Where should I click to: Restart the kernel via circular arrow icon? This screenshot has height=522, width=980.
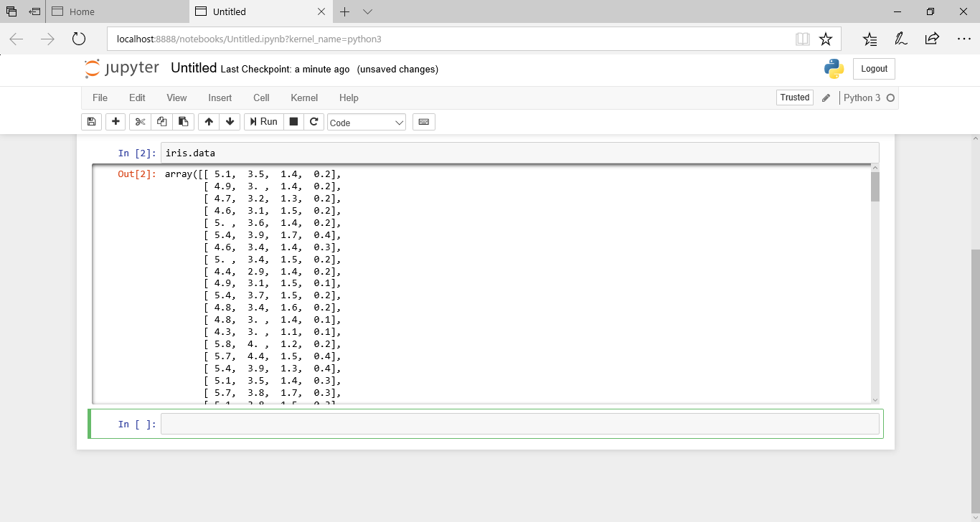click(x=314, y=121)
